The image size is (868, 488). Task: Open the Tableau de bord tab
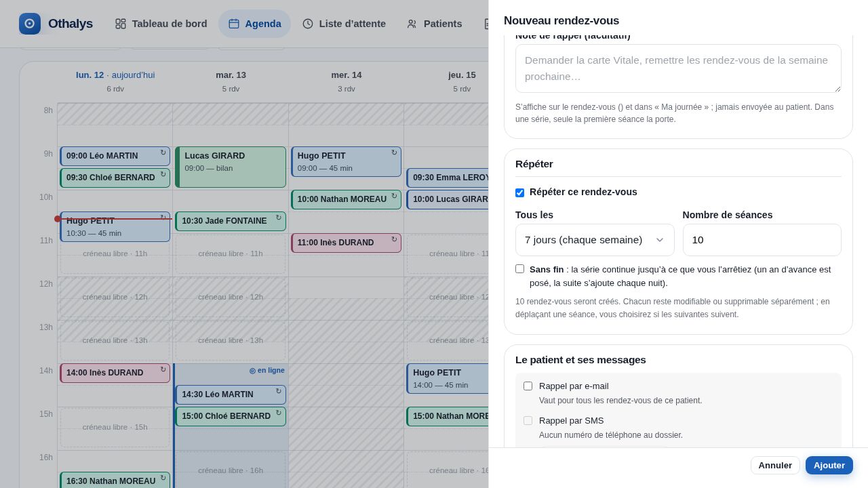161,24
